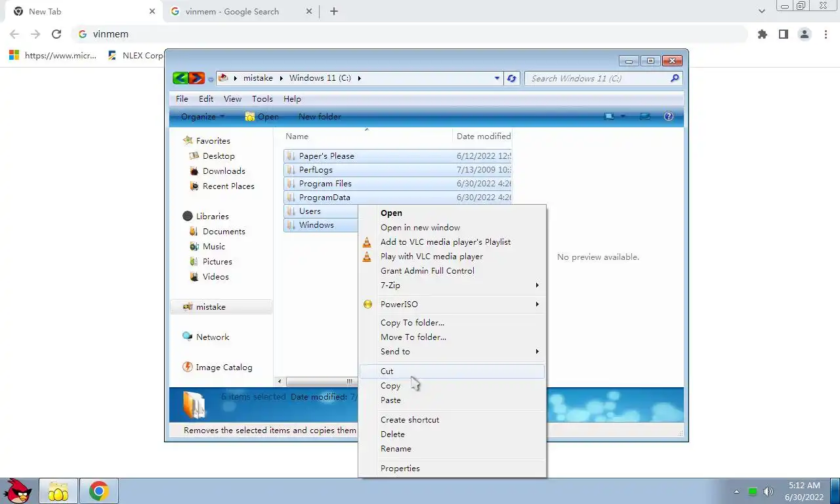Image resolution: width=840 pixels, height=504 pixels.
Task: Choose Cut from the context menu
Action: tap(452, 371)
